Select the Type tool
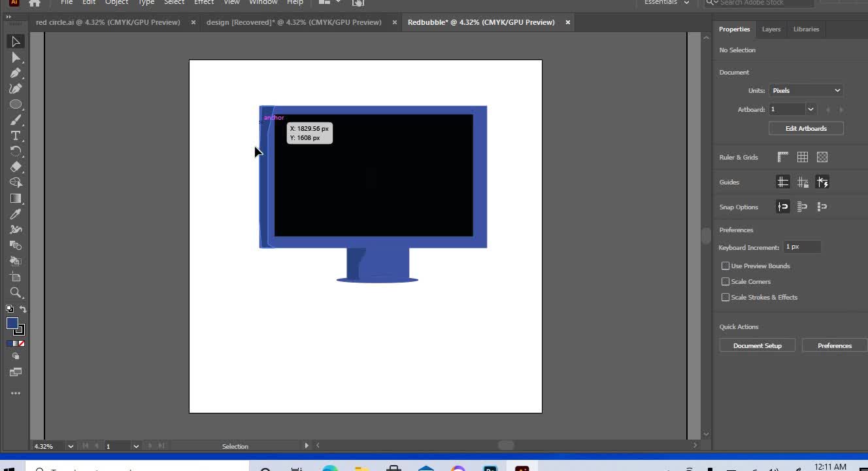Viewport: 868px width, 471px height. (16, 136)
